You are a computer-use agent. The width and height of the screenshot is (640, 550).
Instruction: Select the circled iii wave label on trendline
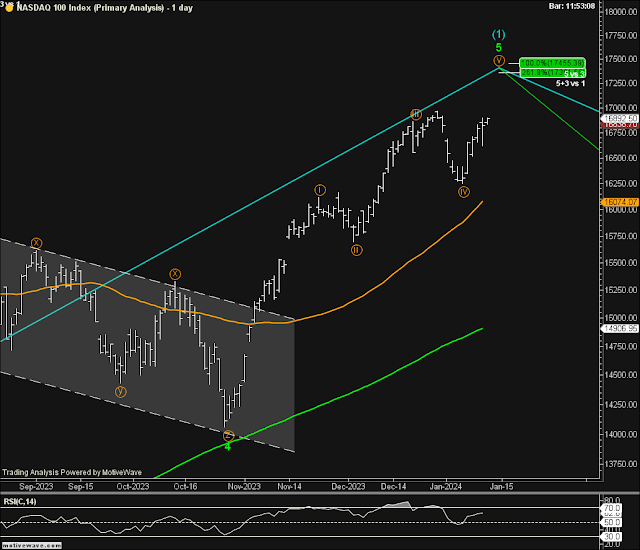click(x=416, y=114)
